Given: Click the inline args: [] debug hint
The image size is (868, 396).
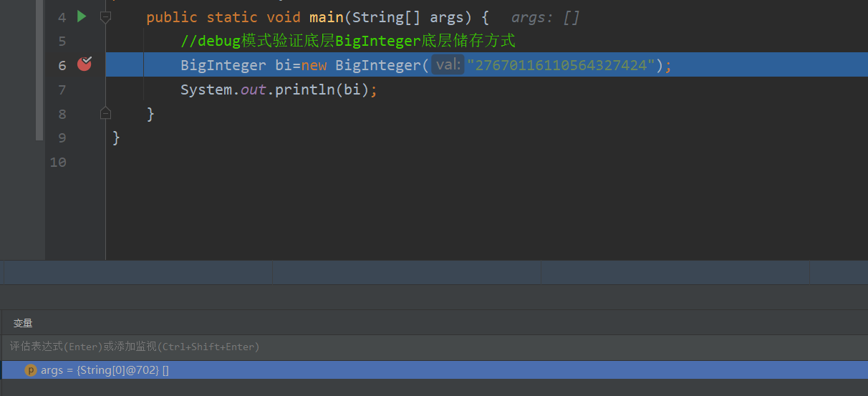Looking at the screenshot, I should click(x=545, y=17).
